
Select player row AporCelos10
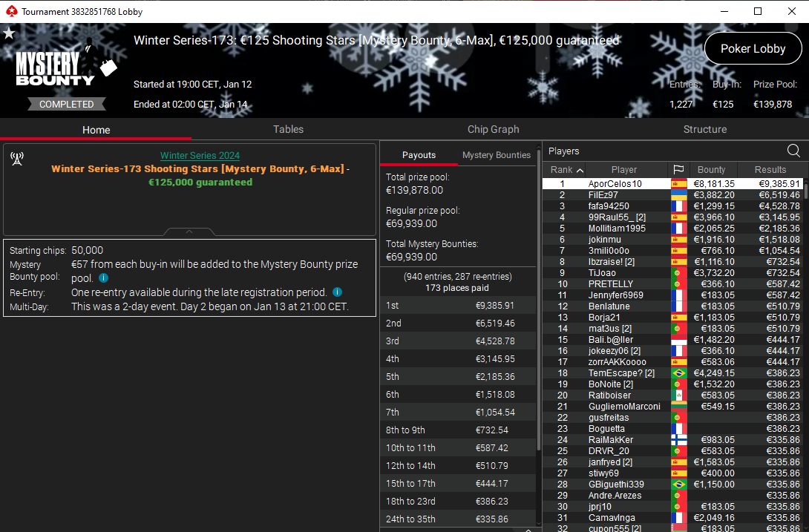(x=672, y=184)
